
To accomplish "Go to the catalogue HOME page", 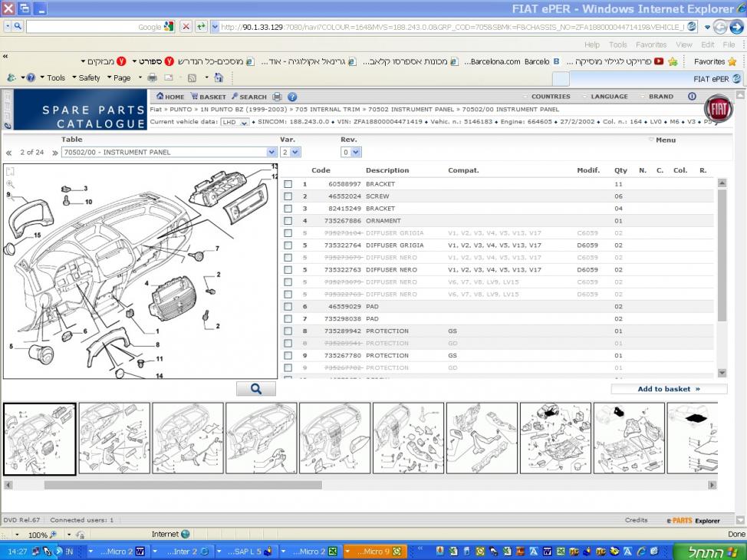I will [x=170, y=97].
